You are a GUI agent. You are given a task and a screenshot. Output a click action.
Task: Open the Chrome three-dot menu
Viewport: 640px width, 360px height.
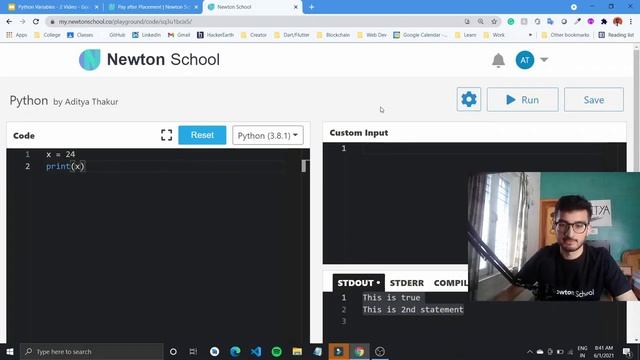click(x=631, y=21)
